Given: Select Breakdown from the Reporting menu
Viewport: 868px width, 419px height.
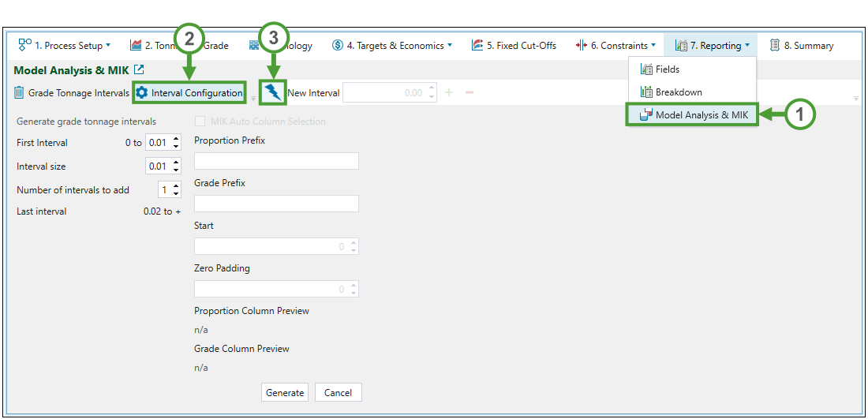Looking at the screenshot, I should (x=678, y=92).
